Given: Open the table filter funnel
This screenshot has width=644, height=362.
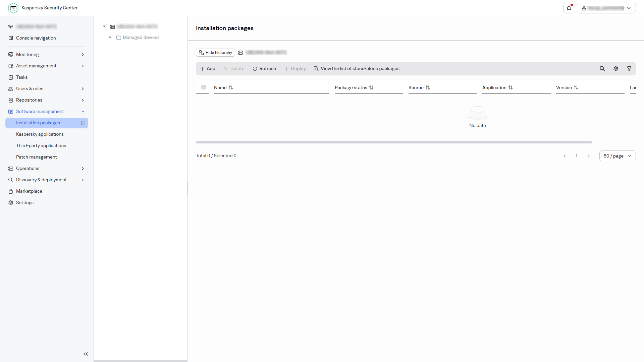Looking at the screenshot, I should pos(629,69).
